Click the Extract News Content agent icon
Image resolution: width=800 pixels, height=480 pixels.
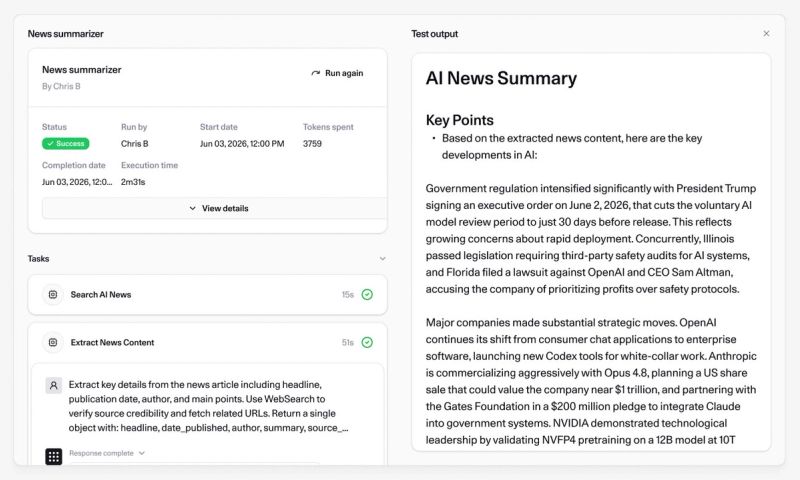pyautogui.click(x=53, y=342)
